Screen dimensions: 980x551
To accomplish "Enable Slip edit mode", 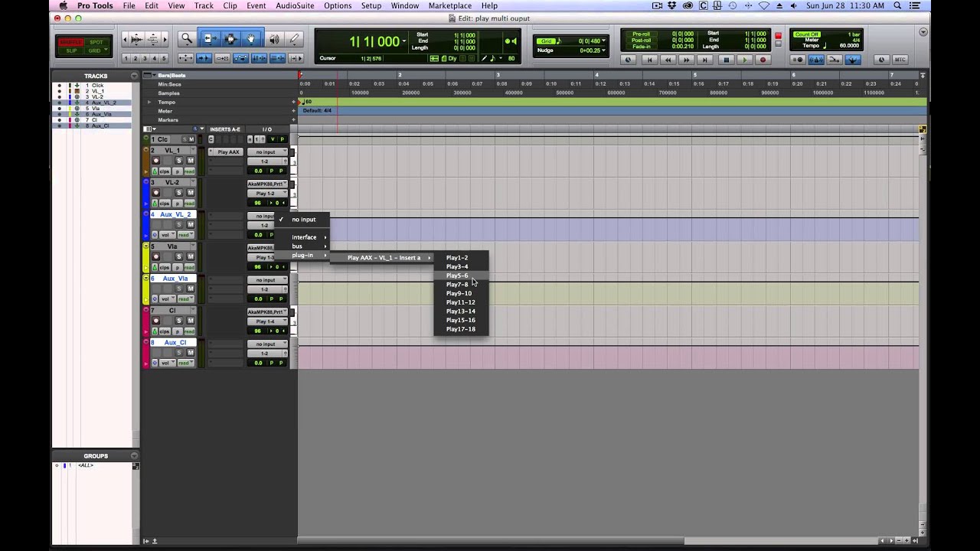I will [71, 51].
